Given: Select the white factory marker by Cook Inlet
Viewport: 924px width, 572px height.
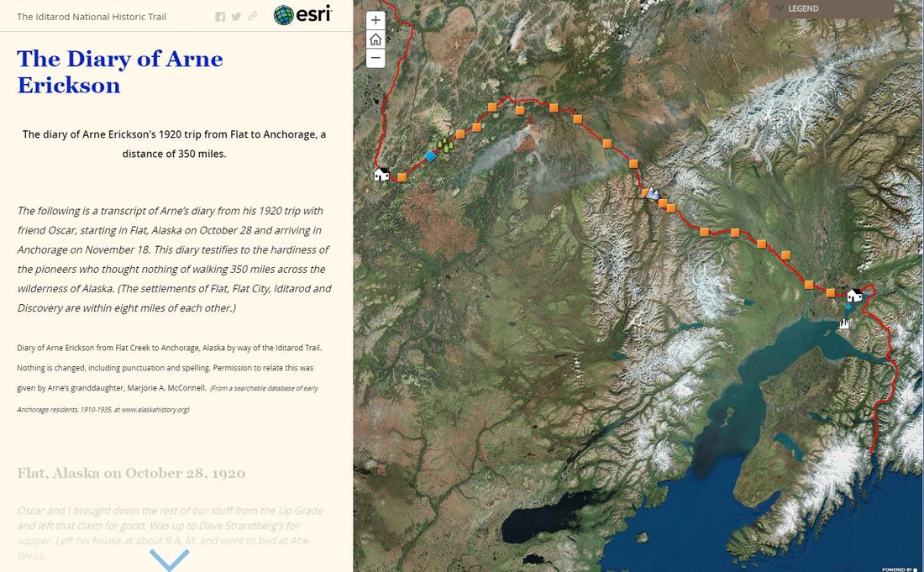Looking at the screenshot, I should pyautogui.click(x=844, y=323).
